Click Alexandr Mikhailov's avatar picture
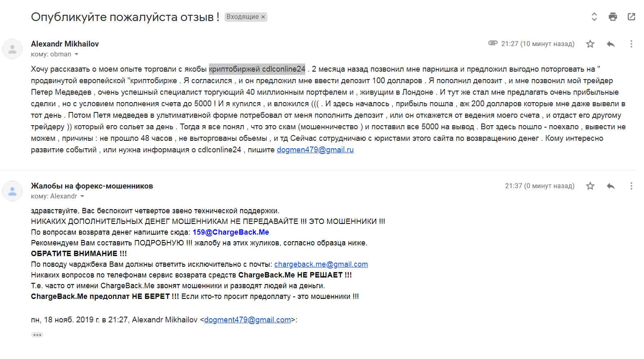The height and width of the screenshot is (359, 644). click(12, 49)
